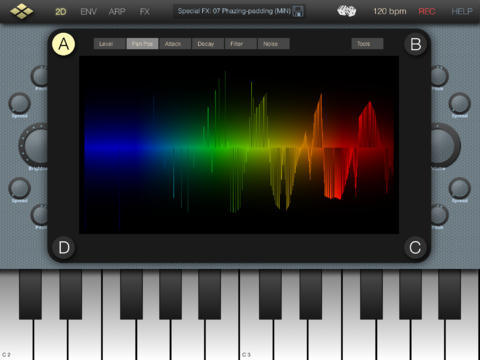Switch to the ENV tab

coord(89,12)
